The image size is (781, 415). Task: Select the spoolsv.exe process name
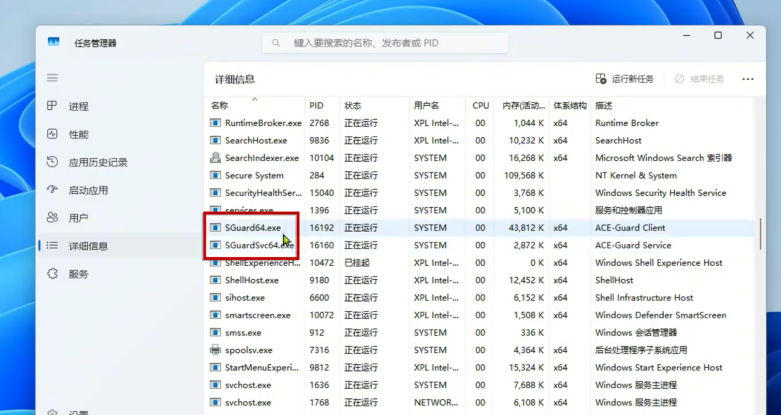(249, 350)
